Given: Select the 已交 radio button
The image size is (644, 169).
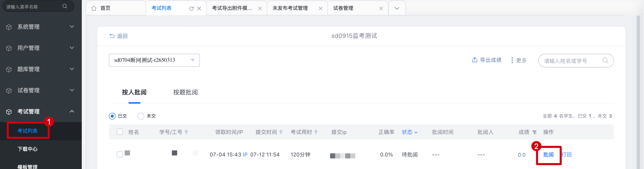Looking at the screenshot, I should tap(112, 116).
